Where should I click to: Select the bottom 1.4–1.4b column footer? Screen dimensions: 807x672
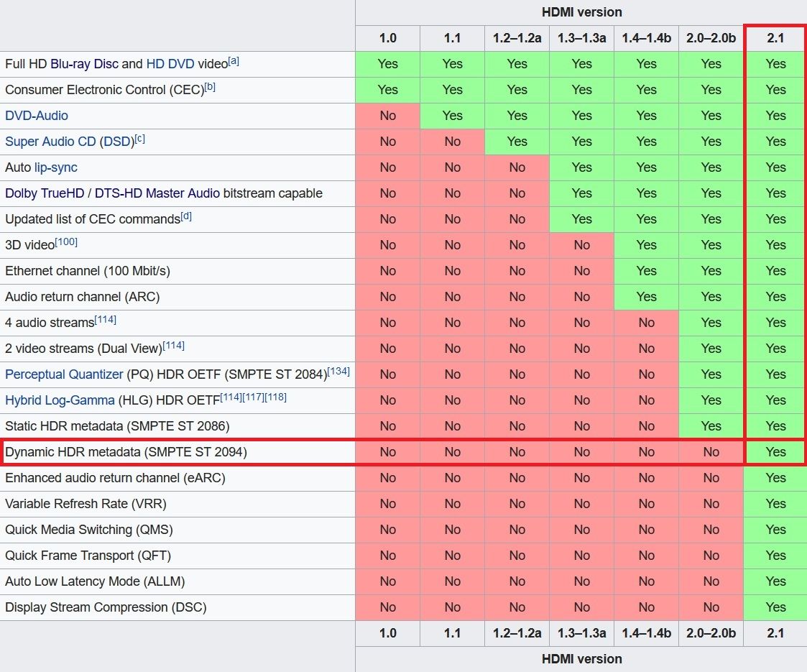[x=647, y=633]
